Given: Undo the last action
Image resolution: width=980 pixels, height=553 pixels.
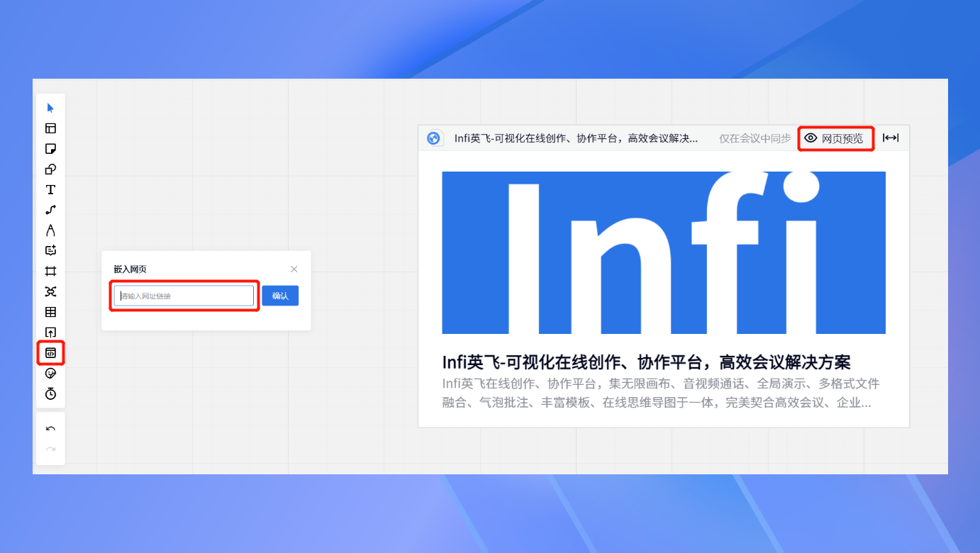Looking at the screenshot, I should [x=50, y=429].
